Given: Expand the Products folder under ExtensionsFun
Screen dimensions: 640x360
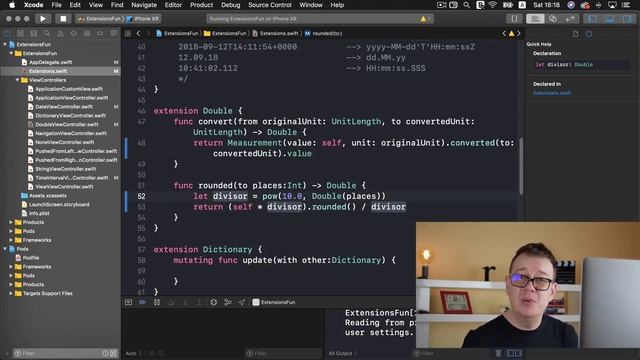Looking at the screenshot, I should [x=11, y=222].
